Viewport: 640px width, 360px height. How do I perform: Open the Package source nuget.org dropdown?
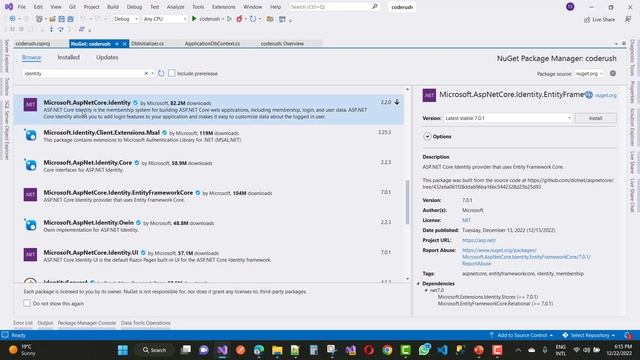589,73
